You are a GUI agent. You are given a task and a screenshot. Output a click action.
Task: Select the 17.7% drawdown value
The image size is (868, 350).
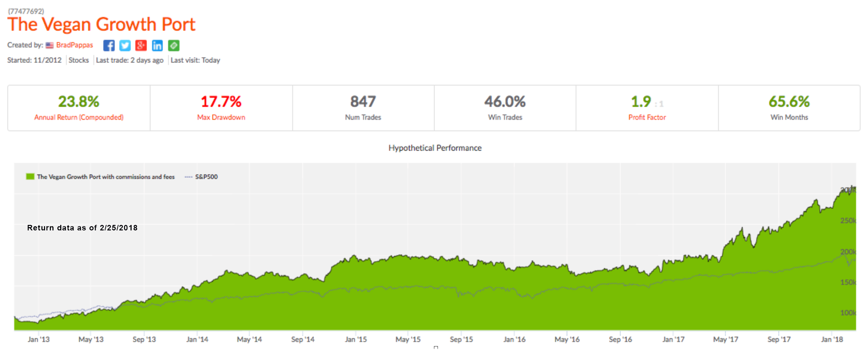(221, 102)
